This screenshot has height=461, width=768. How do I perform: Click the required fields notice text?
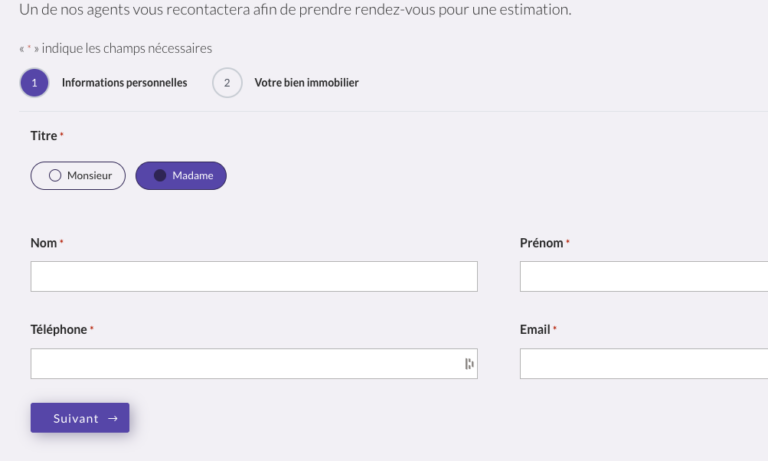click(x=116, y=48)
